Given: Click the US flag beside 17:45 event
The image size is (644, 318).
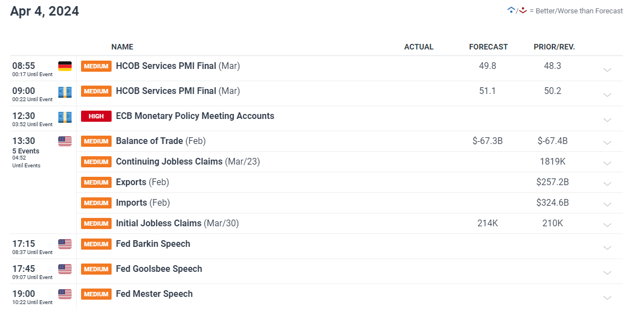Looking at the screenshot, I should tap(65, 269).
